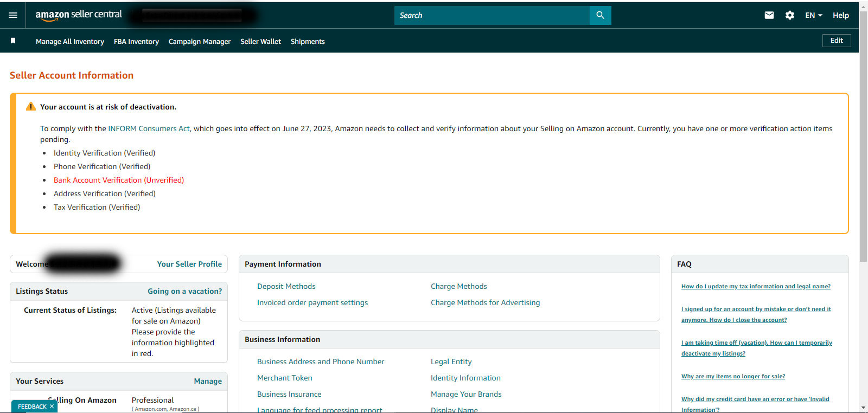Open the INFORM Consumers Act link
Viewport: 868px width, 413px height.
(149, 128)
